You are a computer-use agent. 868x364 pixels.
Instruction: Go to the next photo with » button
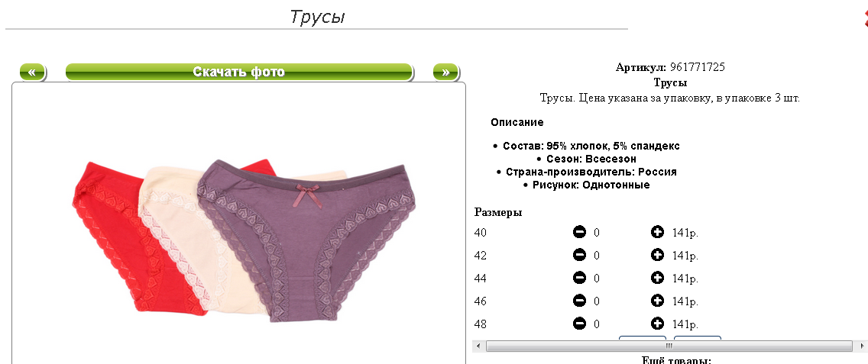coord(445,72)
